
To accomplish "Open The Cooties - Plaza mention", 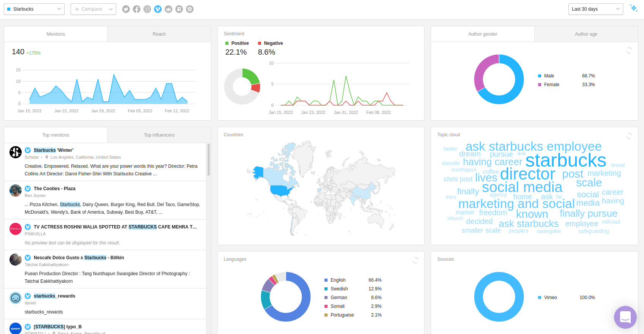I will 55,189.
